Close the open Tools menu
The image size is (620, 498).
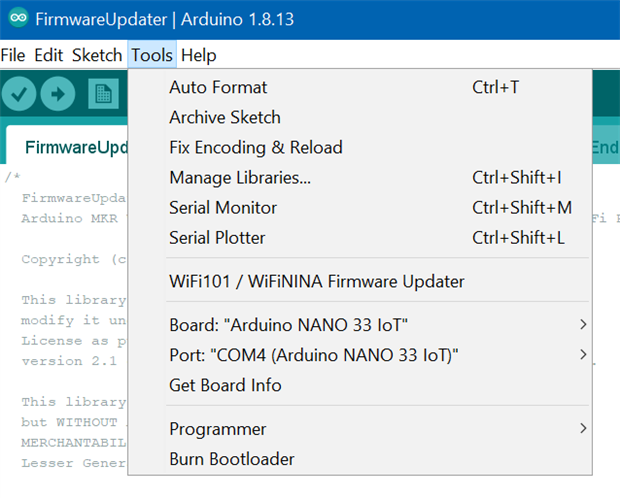pyautogui.click(x=152, y=55)
